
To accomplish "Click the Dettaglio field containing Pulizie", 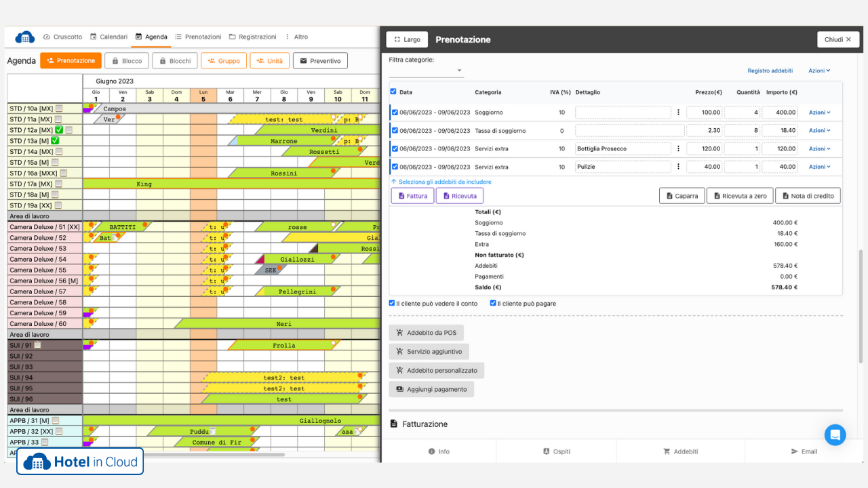I will coord(623,167).
